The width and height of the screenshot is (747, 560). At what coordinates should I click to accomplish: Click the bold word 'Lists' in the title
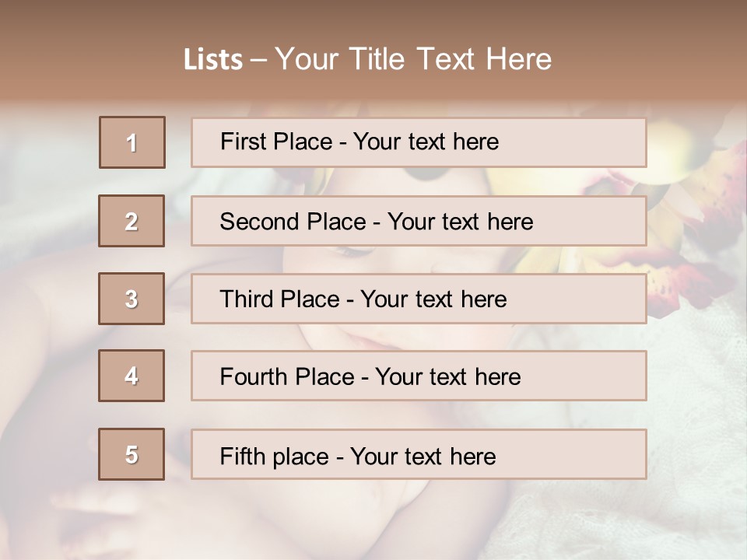pos(213,60)
